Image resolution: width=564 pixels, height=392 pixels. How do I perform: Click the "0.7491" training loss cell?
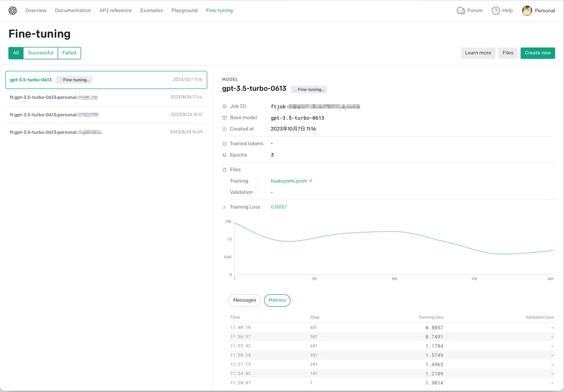(x=434, y=337)
